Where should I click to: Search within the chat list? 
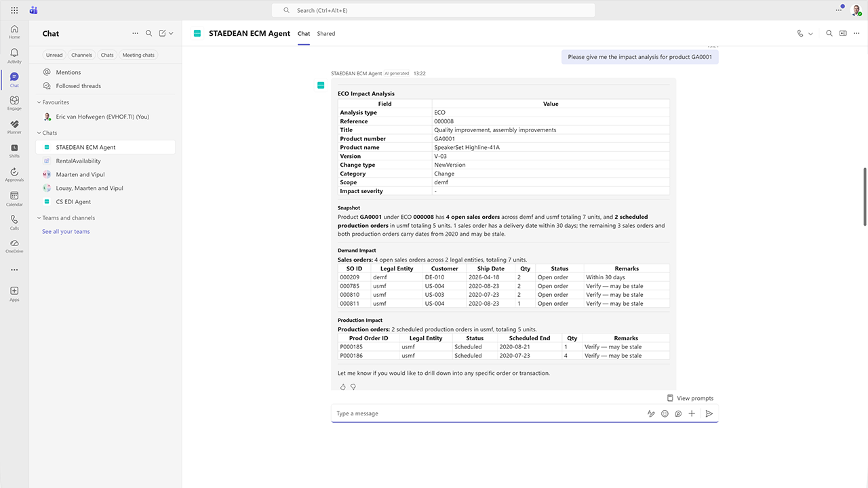coord(149,33)
